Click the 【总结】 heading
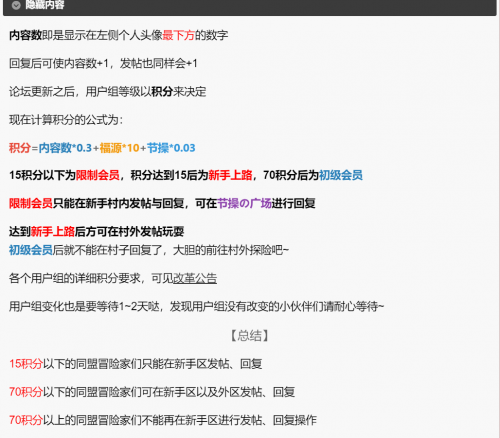Screen dimensions: 500x438 pos(250,335)
